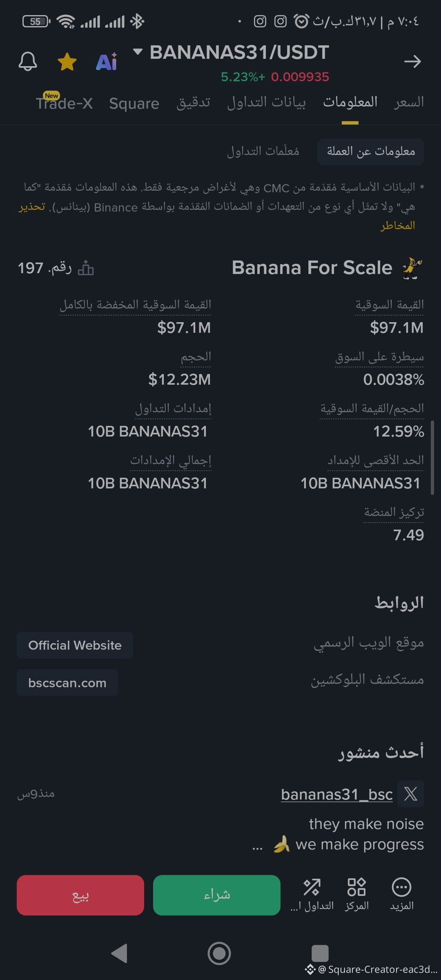Switch to the Trade-X tab
Image resolution: width=441 pixels, height=980 pixels.
[65, 102]
